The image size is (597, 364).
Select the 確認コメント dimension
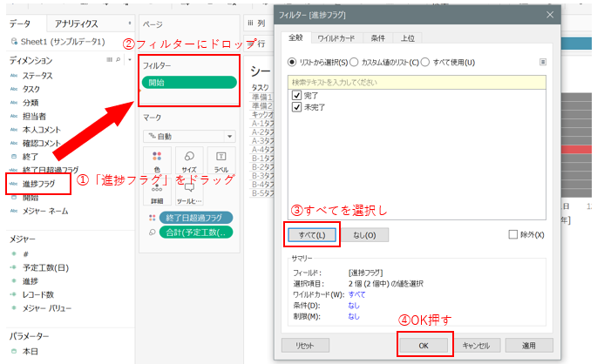pyautogui.click(x=42, y=144)
